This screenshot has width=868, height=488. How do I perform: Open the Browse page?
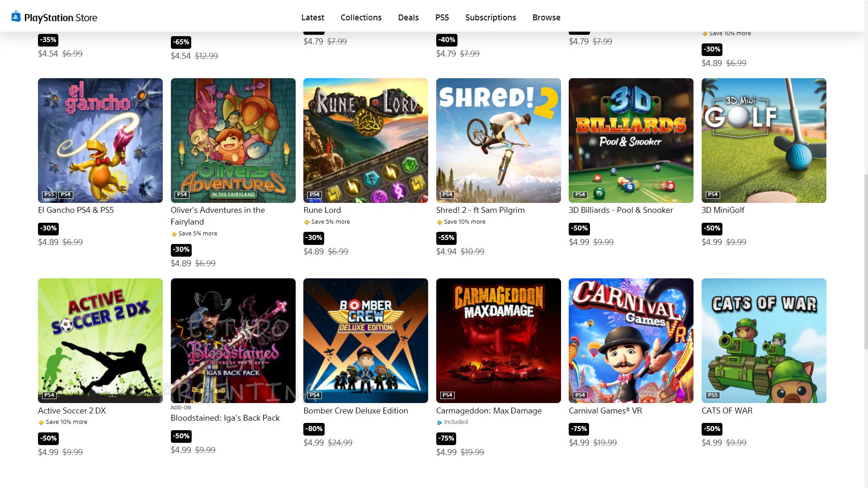coord(547,17)
